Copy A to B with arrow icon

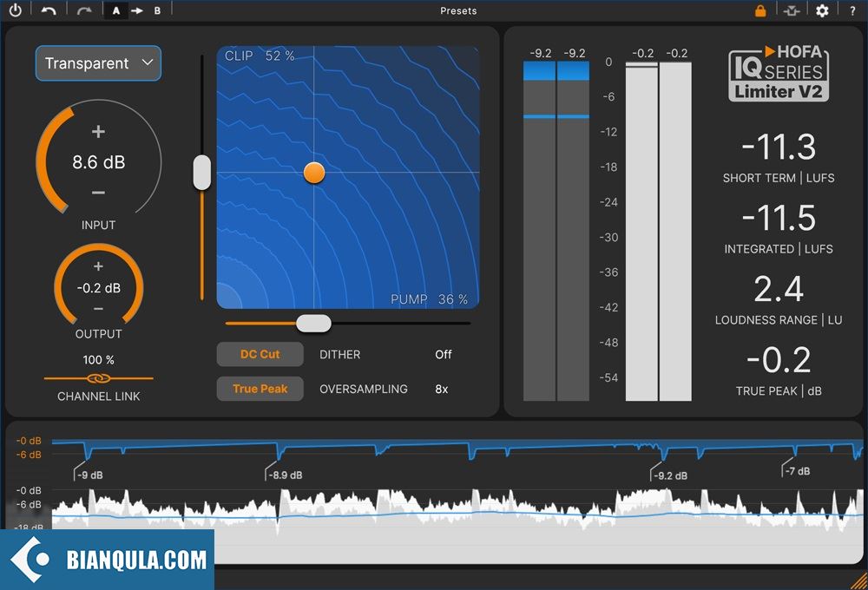(137, 10)
